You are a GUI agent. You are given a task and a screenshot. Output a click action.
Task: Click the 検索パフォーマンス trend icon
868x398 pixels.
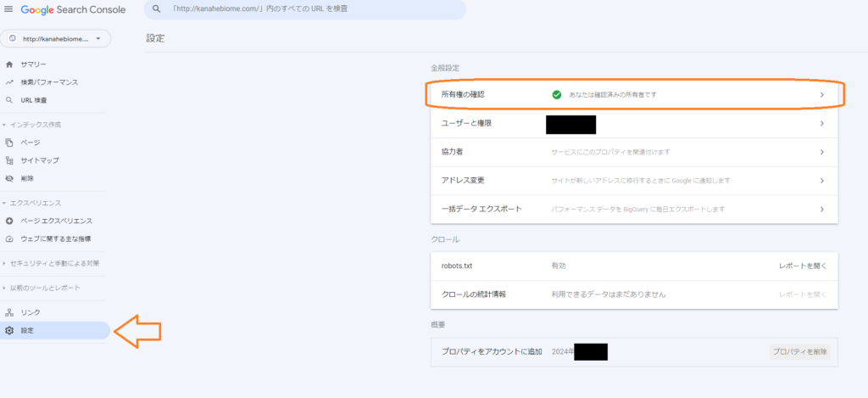pyautogui.click(x=9, y=82)
